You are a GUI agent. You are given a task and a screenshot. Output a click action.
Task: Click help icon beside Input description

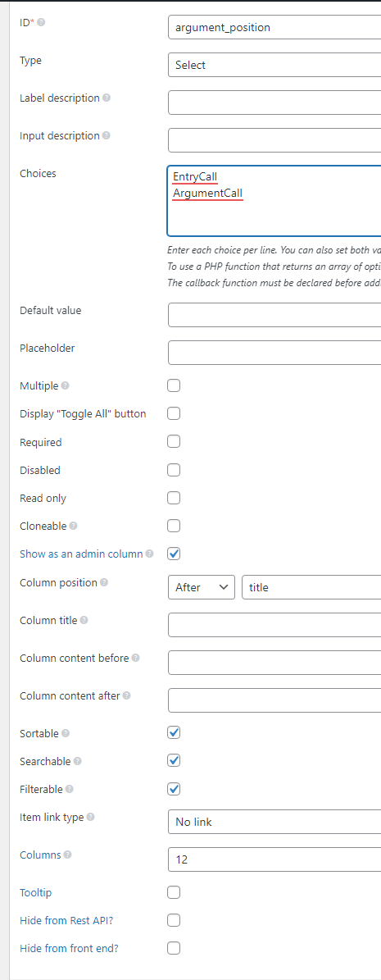tap(107, 135)
